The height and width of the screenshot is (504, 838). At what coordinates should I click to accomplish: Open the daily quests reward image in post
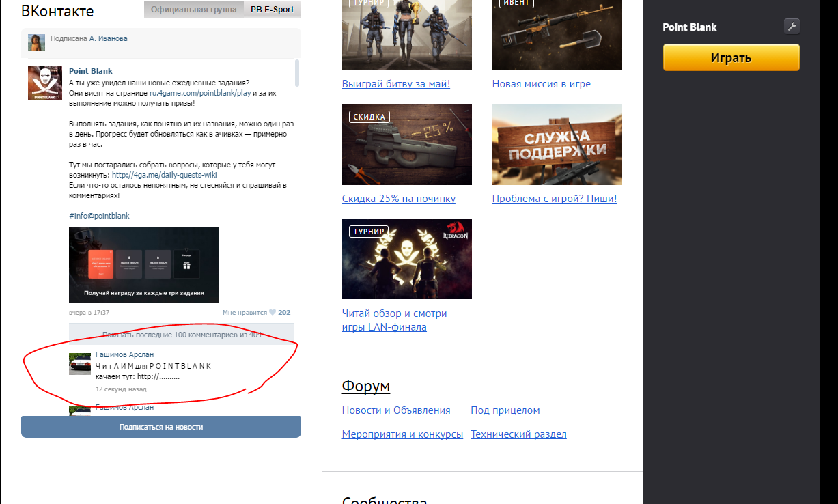(x=144, y=265)
